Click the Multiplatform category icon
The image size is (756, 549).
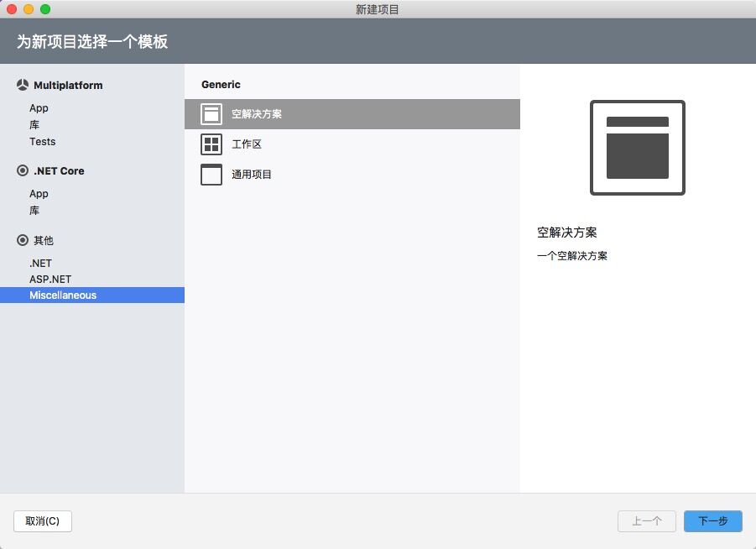click(x=22, y=85)
